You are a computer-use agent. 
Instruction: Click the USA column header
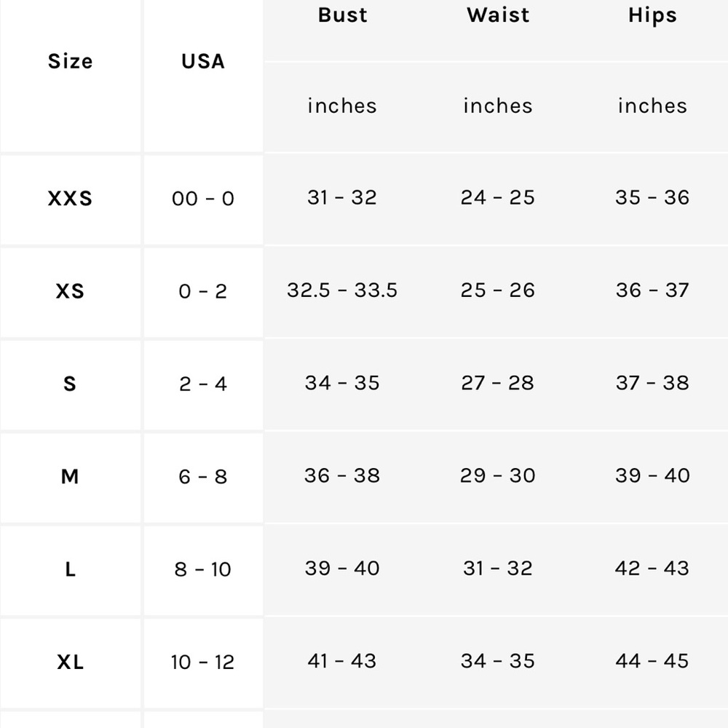(203, 61)
